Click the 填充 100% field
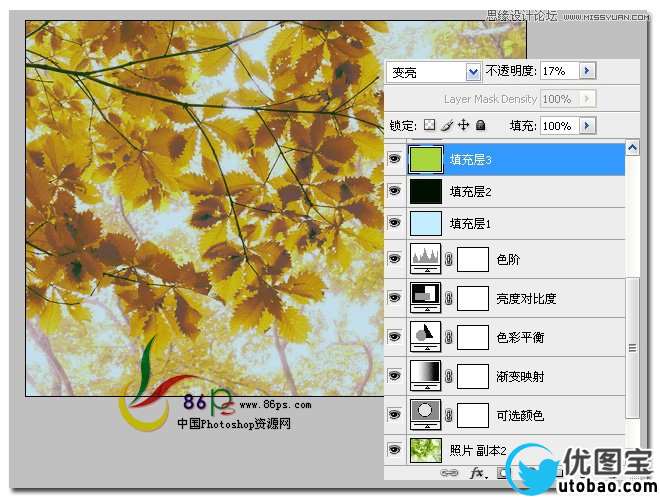The image size is (660, 500). point(560,125)
